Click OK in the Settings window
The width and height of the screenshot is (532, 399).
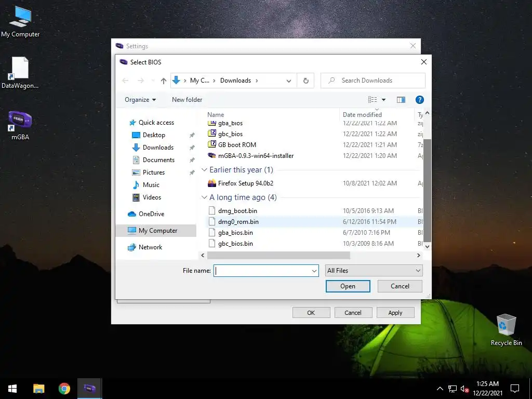click(311, 313)
